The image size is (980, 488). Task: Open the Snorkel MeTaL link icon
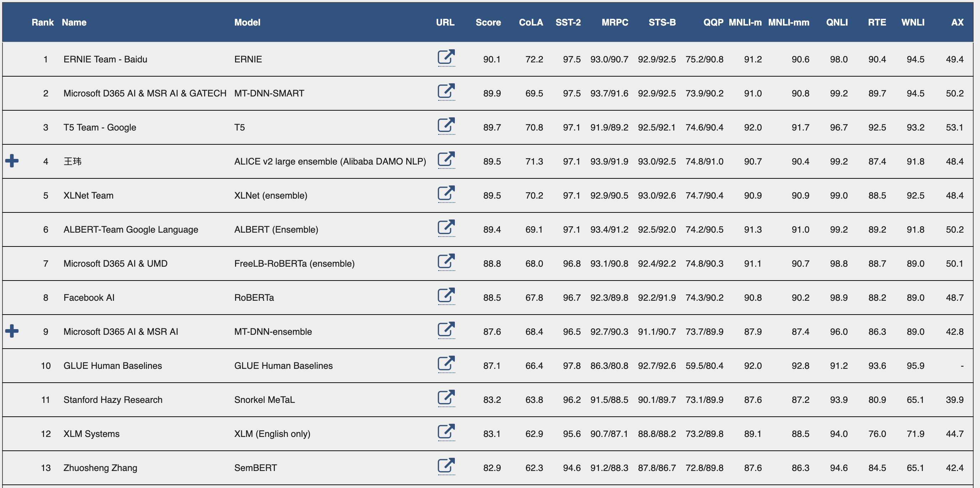point(446,398)
